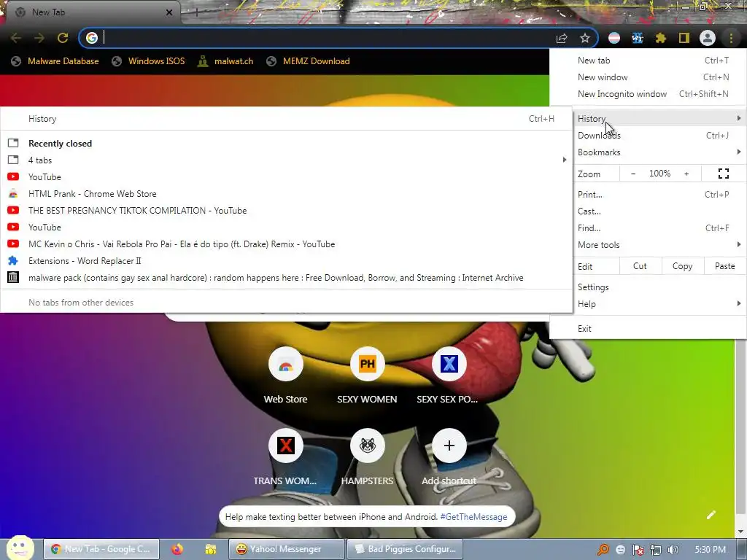Image resolution: width=747 pixels, height=560 pixels.
Task: Click the share page icon in address bar
Action: tap(562, 38)
